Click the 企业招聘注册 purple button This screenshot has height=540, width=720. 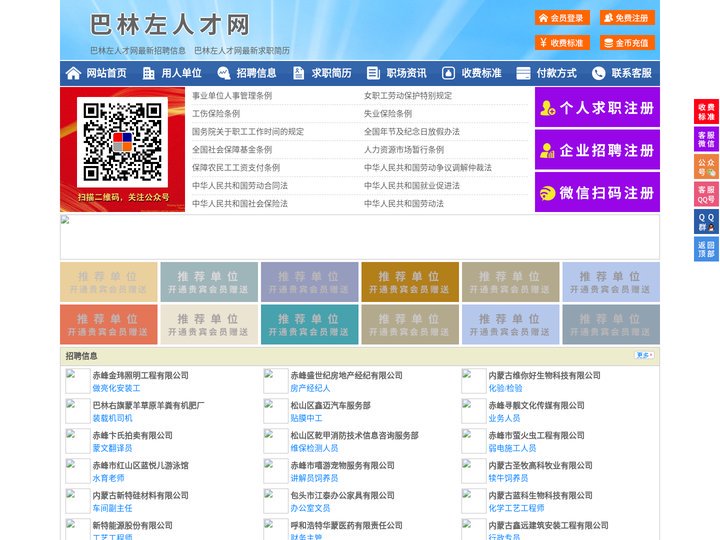597,150
